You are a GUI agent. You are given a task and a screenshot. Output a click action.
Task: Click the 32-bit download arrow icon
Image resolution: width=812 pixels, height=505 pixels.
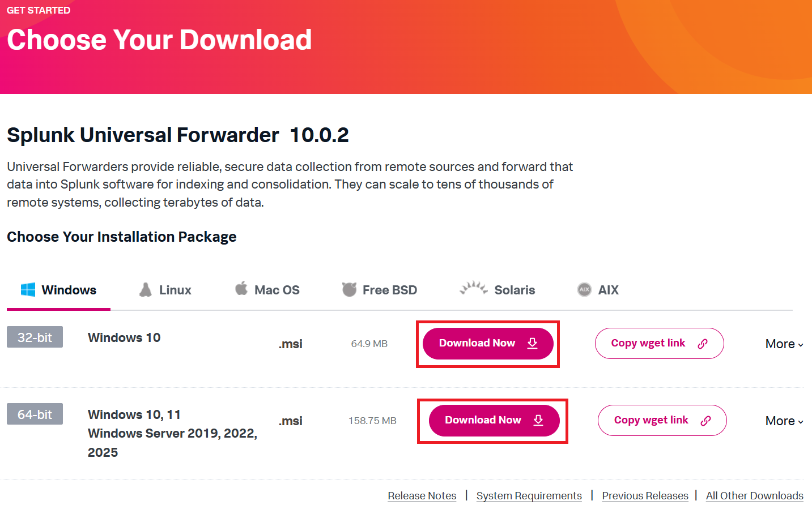tap(532, 343)
